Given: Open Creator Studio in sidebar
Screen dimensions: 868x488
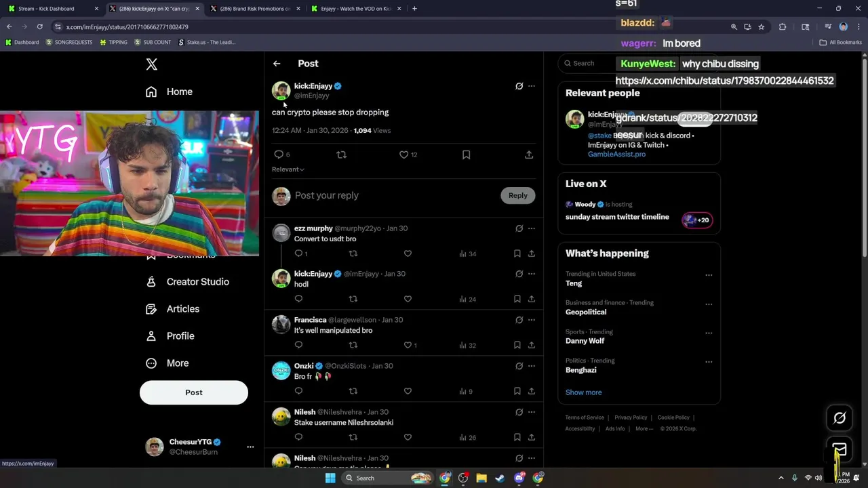Looking at the screenshot, I should pyautogui.click(x=188, y=282).
